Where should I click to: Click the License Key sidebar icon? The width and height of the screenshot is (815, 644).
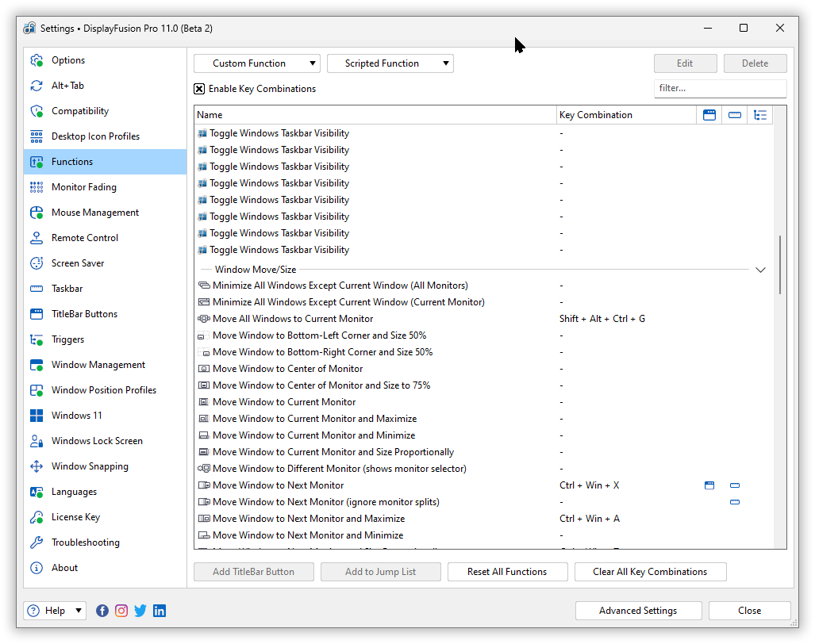[x=37, y=517]
